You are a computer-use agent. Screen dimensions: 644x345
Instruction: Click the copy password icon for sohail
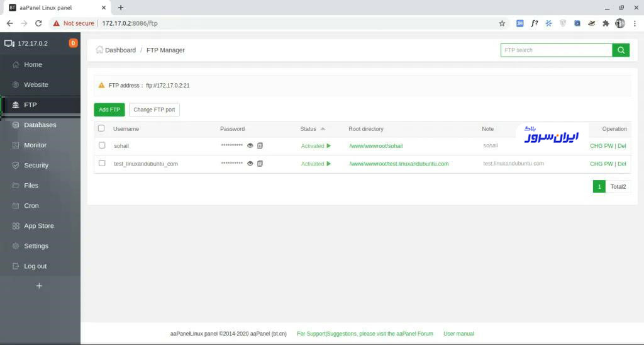[260, 146]
